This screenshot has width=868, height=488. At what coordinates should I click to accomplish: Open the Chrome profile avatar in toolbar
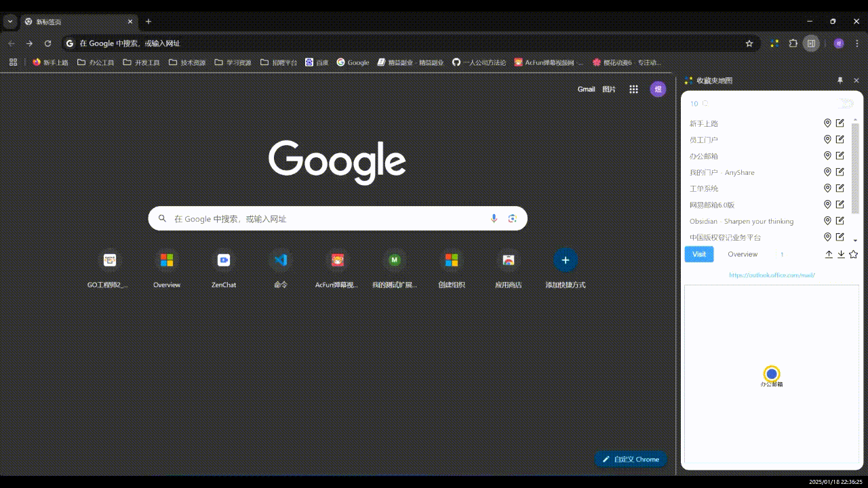(x=839, y=43)
